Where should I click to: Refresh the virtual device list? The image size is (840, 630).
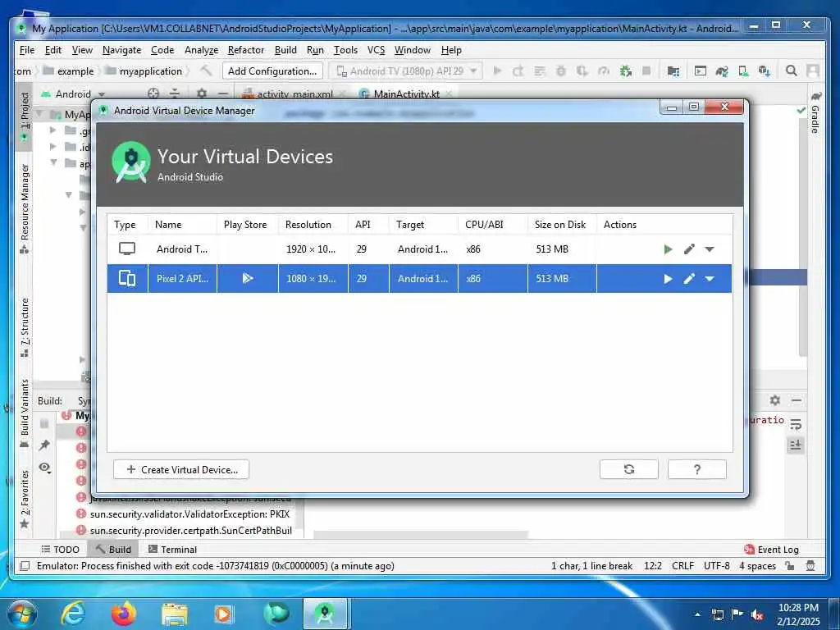point(629,469)
